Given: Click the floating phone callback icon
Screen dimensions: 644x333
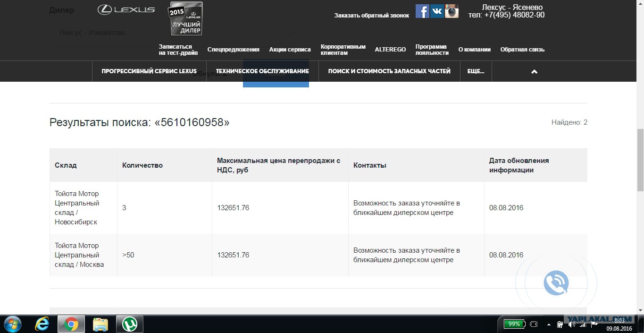Looking at the screenshot, I should tap(556, 283).
